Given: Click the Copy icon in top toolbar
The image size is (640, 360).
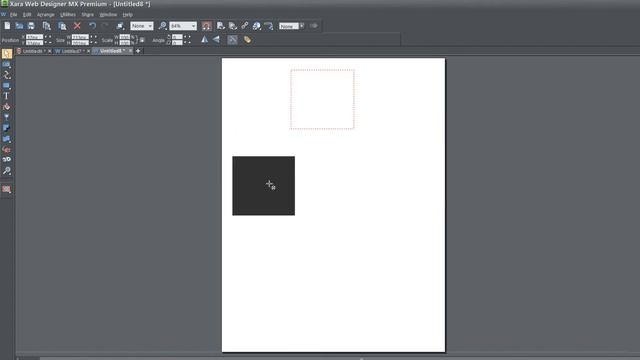Looking at the screenshot, I should click(47, 26).
